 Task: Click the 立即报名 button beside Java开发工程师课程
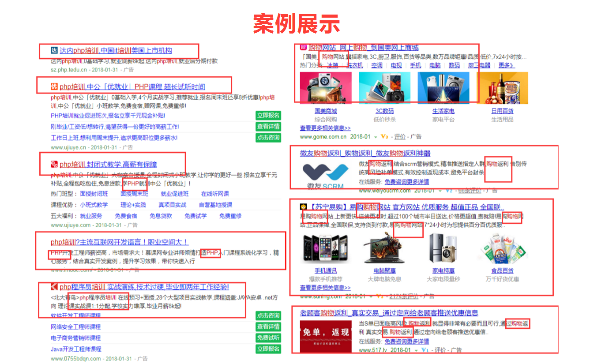click(268, 349)
